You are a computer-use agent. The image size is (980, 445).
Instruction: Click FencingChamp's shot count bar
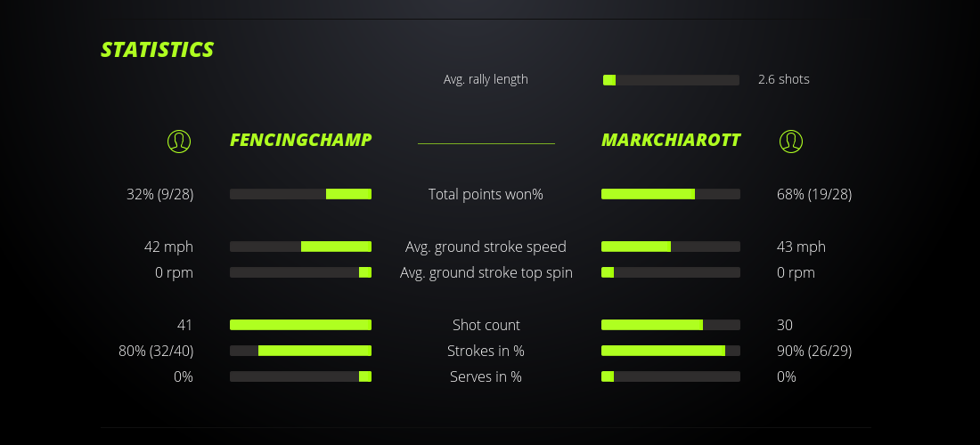(300, 325)
